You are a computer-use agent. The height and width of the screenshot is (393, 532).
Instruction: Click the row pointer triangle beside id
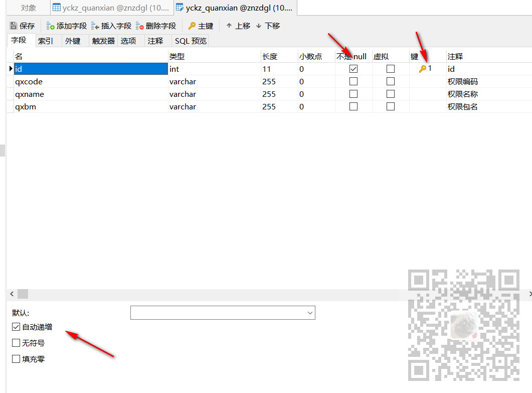coord(11,69)
